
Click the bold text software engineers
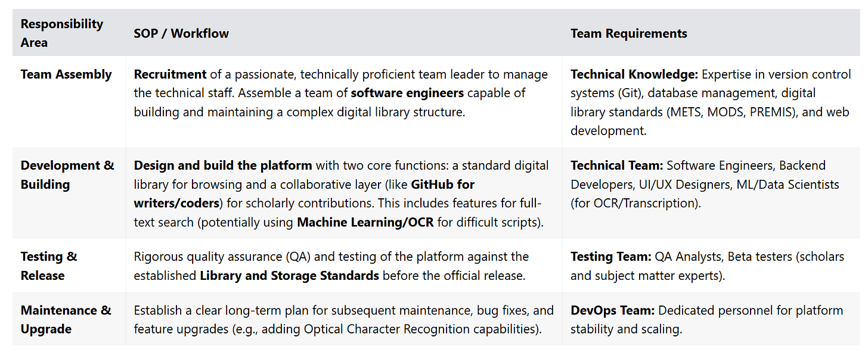(407, 93)
